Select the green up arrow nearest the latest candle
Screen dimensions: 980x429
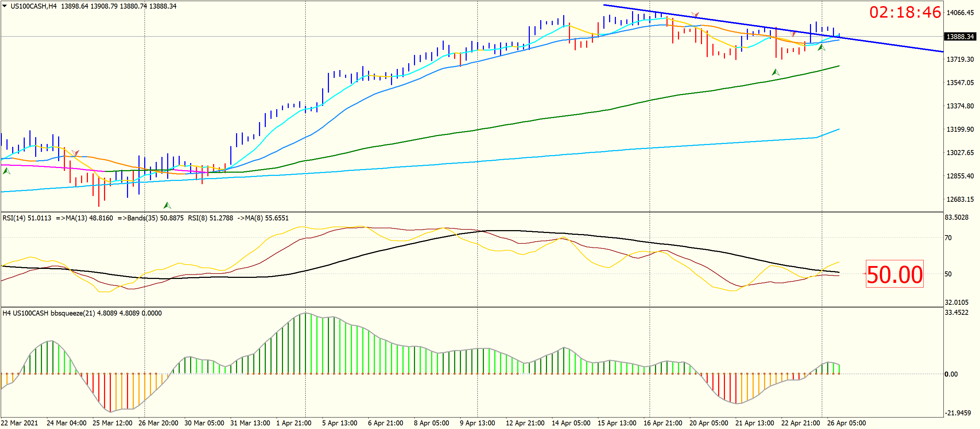click(x=821, y=48)
